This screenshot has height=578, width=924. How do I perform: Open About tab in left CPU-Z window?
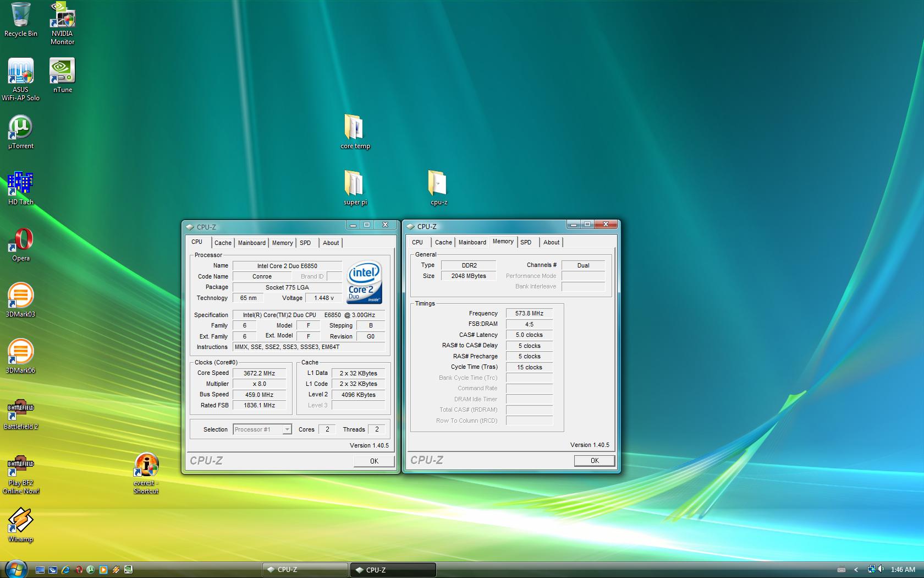[x=331, y=243]
